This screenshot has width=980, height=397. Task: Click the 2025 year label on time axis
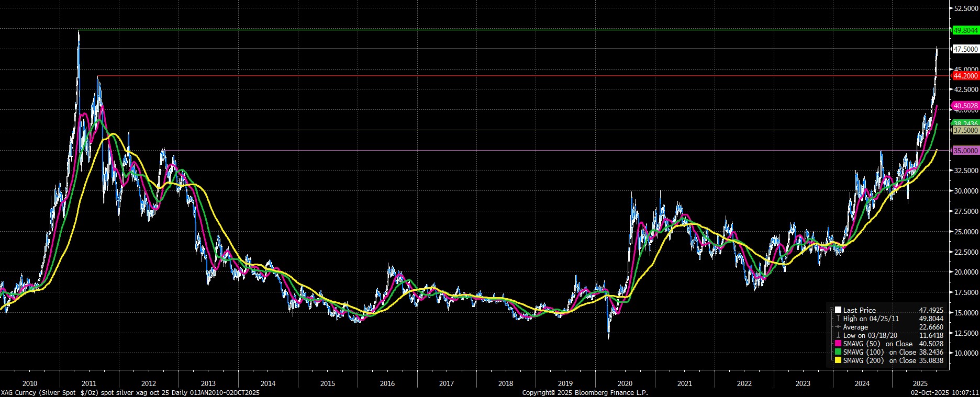(922, 383)
